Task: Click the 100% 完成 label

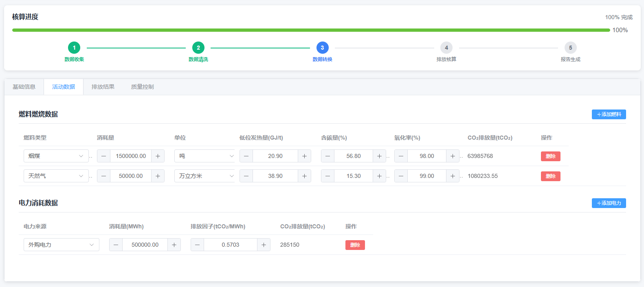Action: click(619, 17)
